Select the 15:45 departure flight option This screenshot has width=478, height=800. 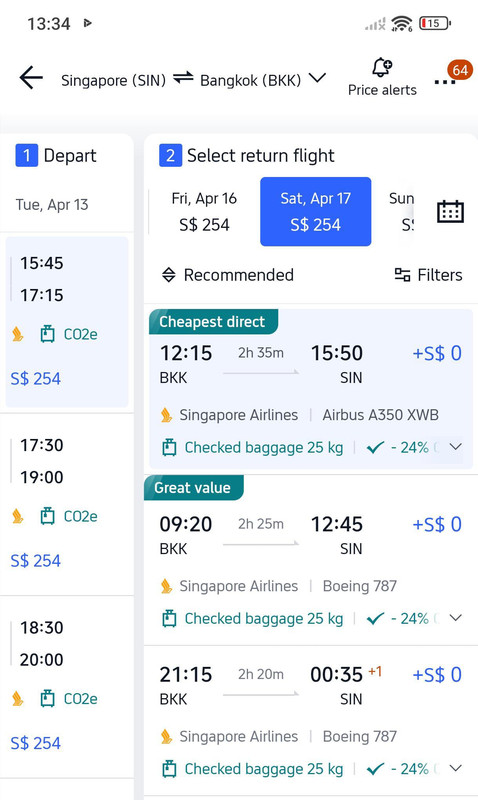coord(67,322)
